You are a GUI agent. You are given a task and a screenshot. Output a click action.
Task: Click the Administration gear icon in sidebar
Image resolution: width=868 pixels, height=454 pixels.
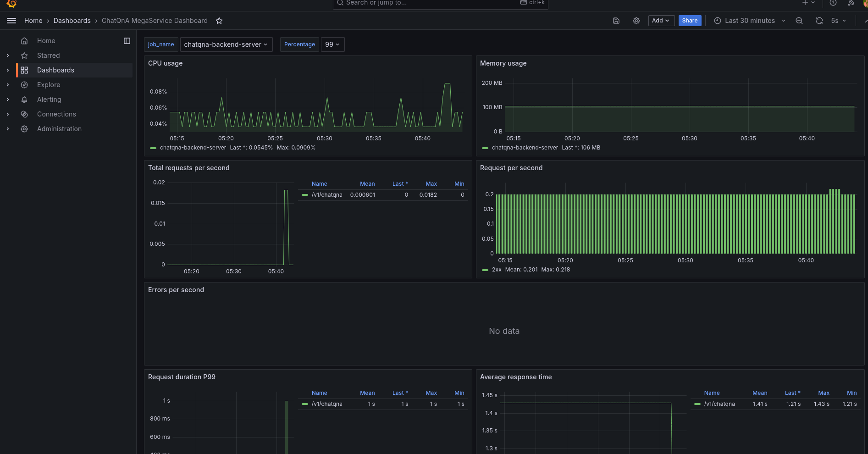(24, 129)
